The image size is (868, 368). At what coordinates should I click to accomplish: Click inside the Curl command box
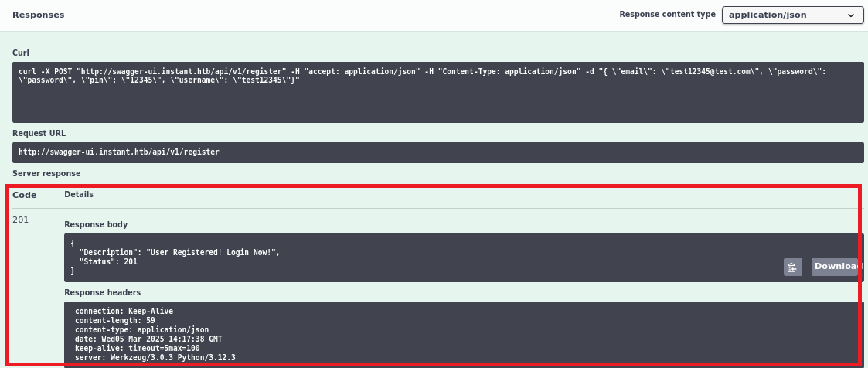[437, 92]
